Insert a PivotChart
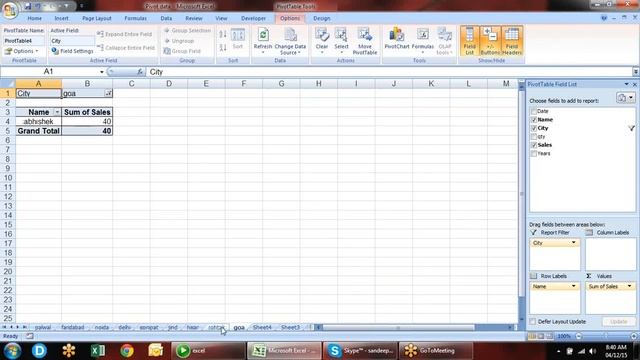640x360 pixels. click(396, 38)
